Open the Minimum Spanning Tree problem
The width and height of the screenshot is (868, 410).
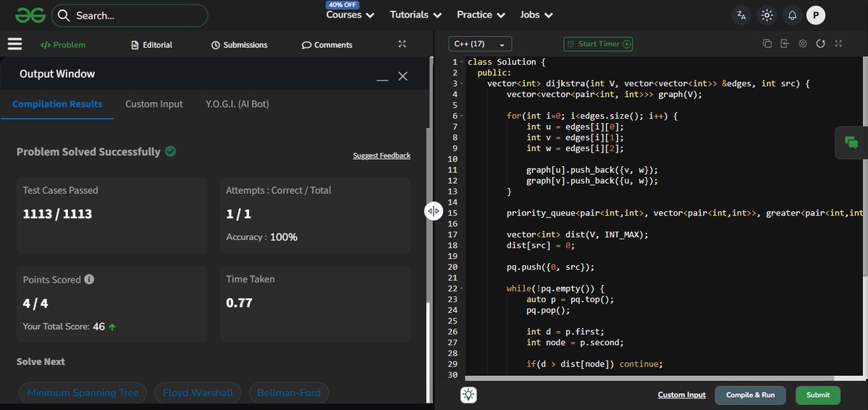83,393
